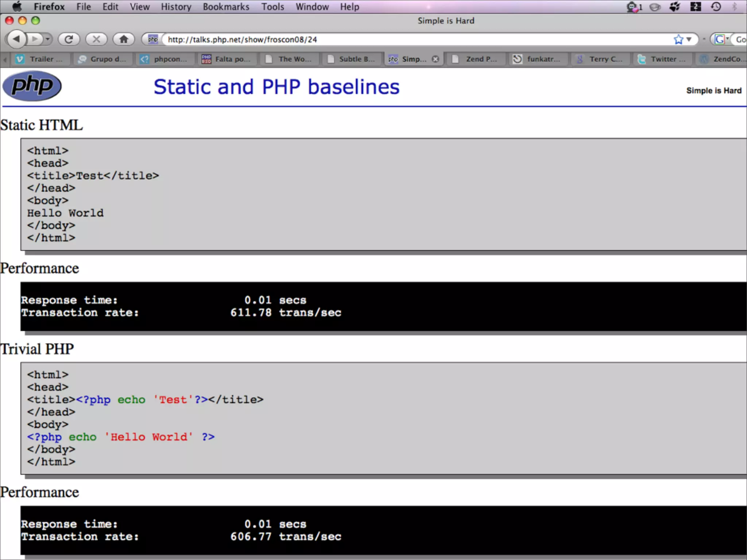The image size is (747, 560).
Task: Switch to the Twitter tab
Action: (x=663, y=59)
